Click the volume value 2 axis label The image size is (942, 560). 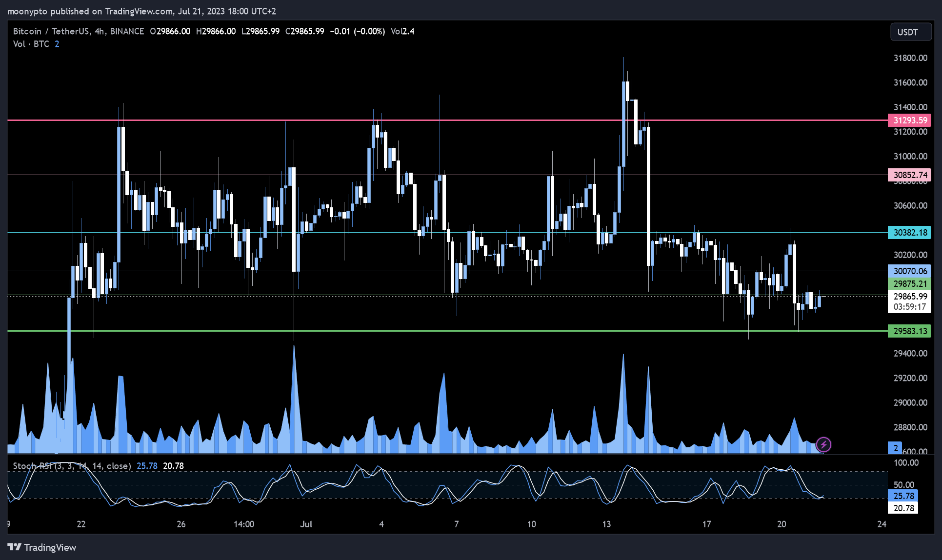point(896,448)
